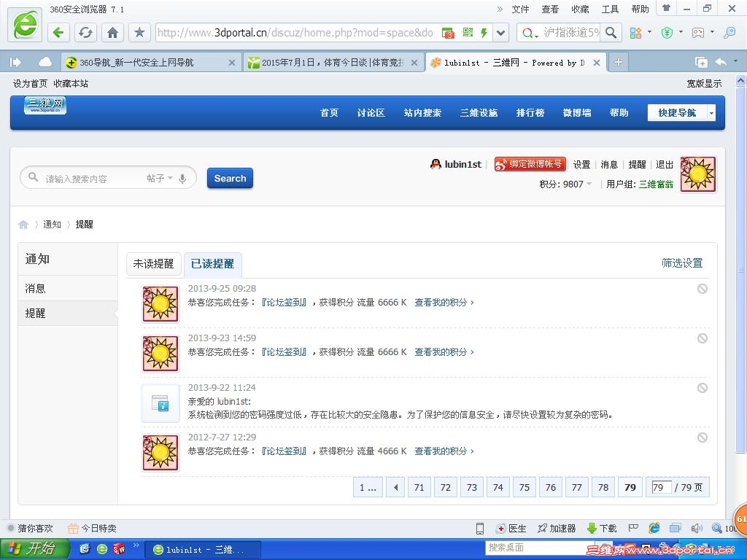Open the browser extensions grid icon
The width and height of the screenshot is (747, 560).
pyautogui.click(x=635, y=32)
